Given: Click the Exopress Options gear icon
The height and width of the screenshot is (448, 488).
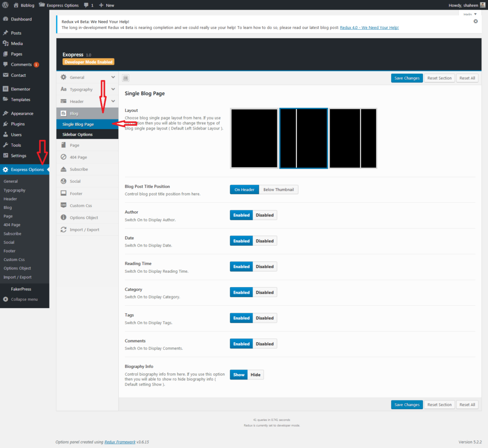Looking at the screenshot, I should [6, 169].
